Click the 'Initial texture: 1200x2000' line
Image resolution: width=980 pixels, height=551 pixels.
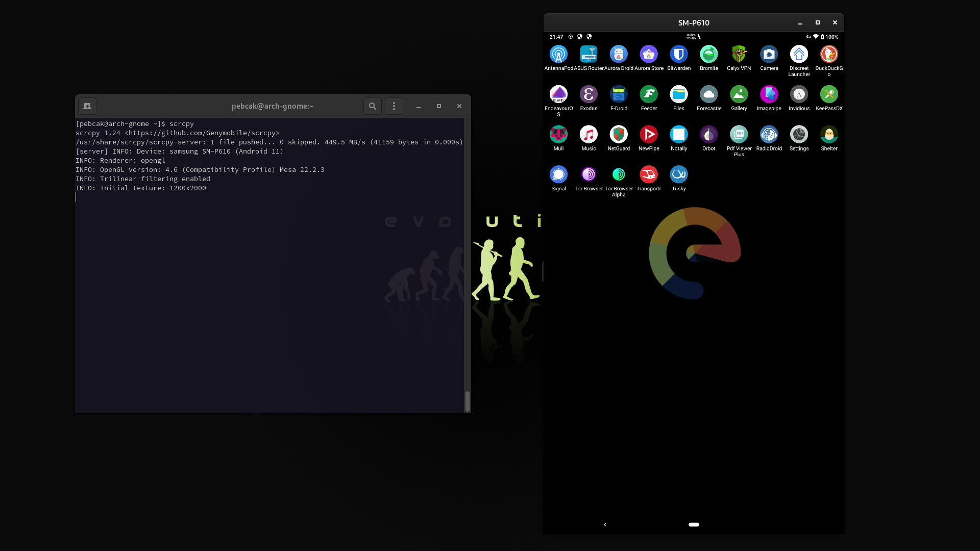[141, 188]
